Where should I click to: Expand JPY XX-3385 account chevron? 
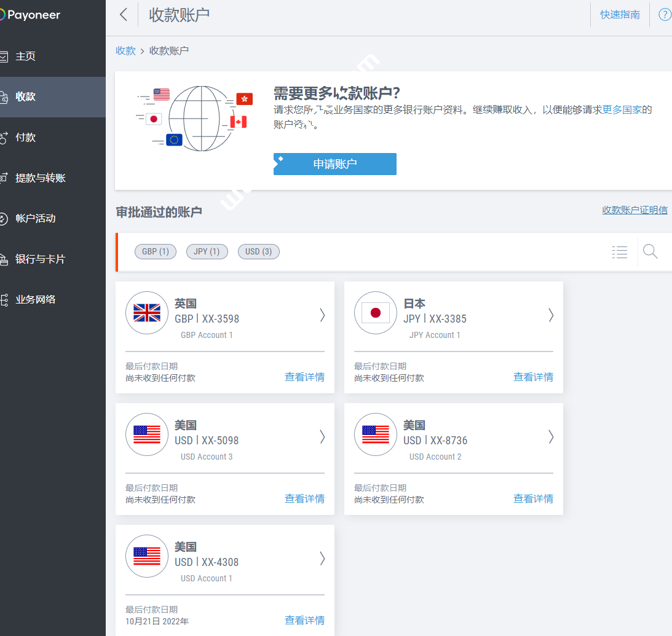point(551,315)
